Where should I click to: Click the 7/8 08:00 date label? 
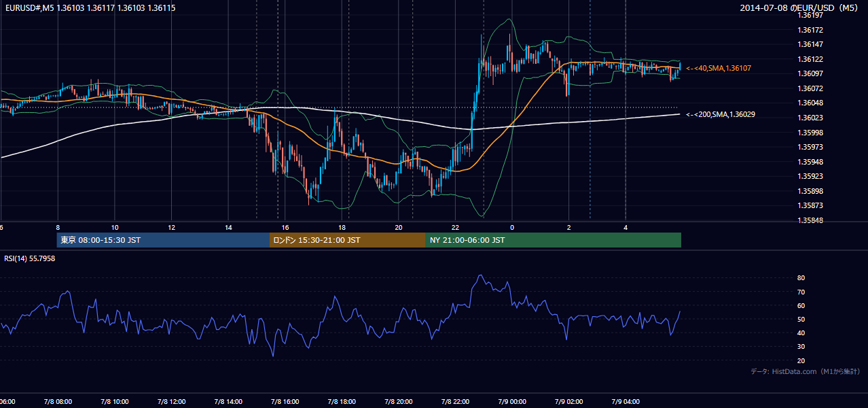pos(58,402)
